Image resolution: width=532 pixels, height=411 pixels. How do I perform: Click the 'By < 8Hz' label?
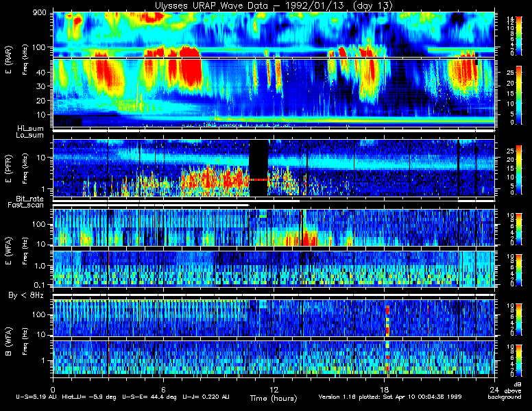26,295
